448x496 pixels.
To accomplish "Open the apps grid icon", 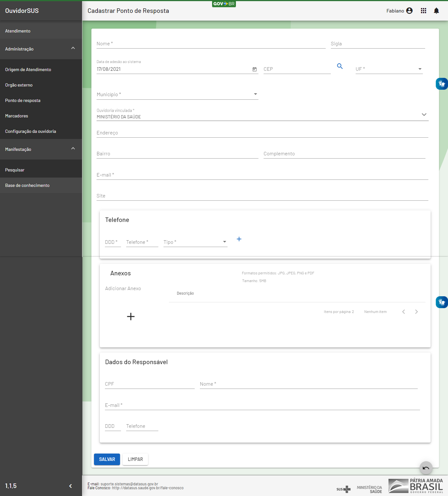I will coord(423,11).
